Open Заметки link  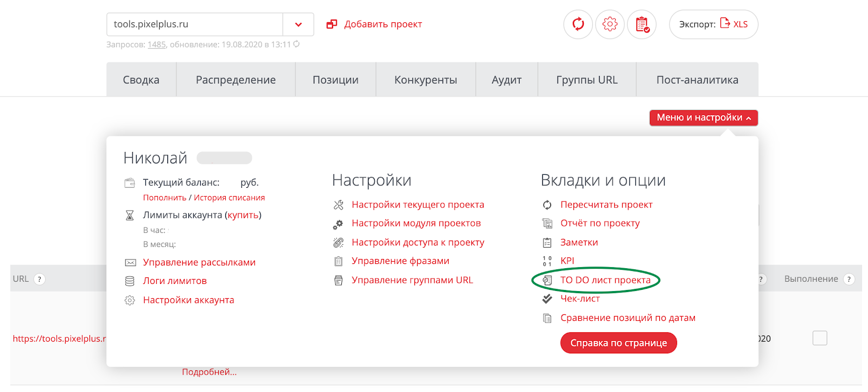579,242
